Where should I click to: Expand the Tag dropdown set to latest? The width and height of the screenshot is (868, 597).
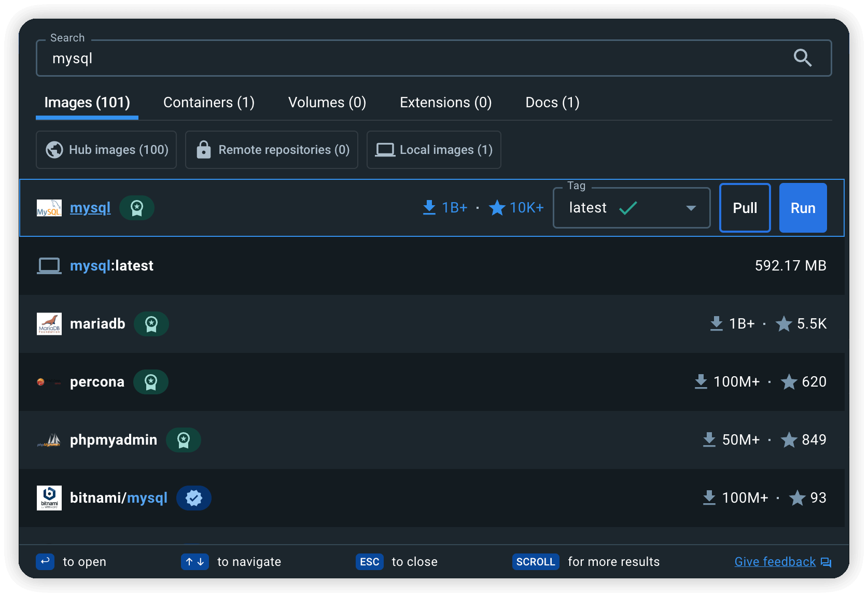[x=632, y=208]
